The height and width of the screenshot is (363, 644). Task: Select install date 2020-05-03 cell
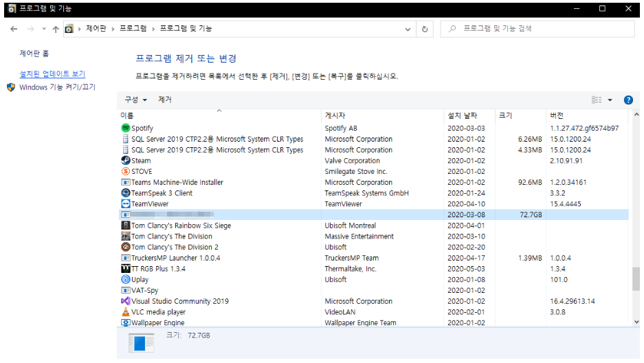[466, 269]
